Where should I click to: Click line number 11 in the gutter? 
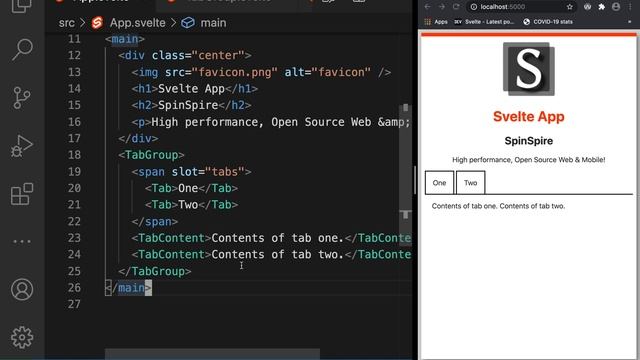[x=74, y=39]
